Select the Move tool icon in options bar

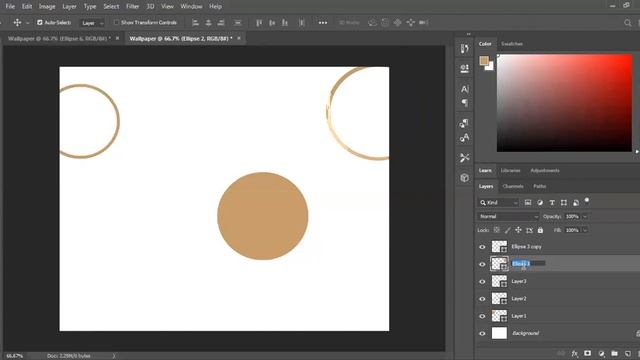(17, 22)
